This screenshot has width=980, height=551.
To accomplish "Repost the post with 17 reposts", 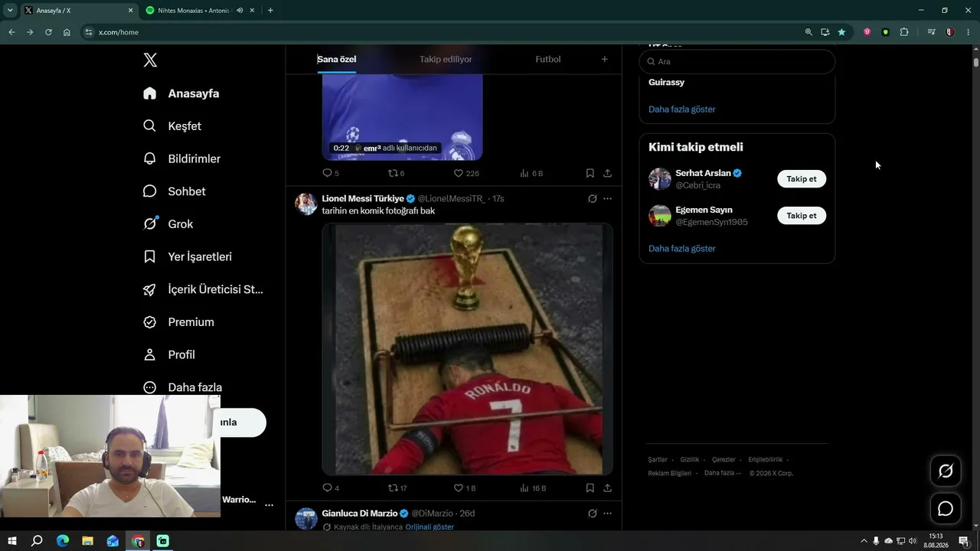I will (x=397, y=487).
